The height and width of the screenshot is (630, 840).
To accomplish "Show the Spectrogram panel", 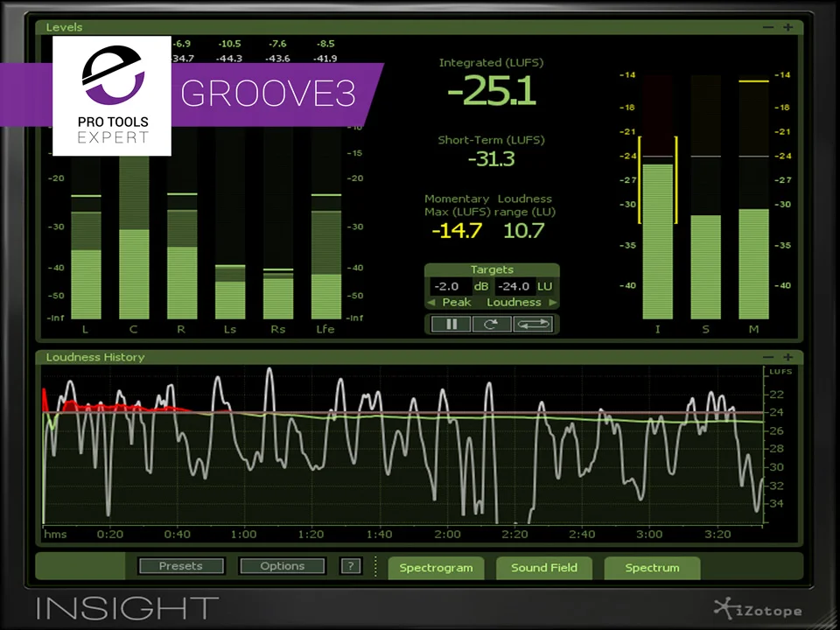I will (436, 568).
